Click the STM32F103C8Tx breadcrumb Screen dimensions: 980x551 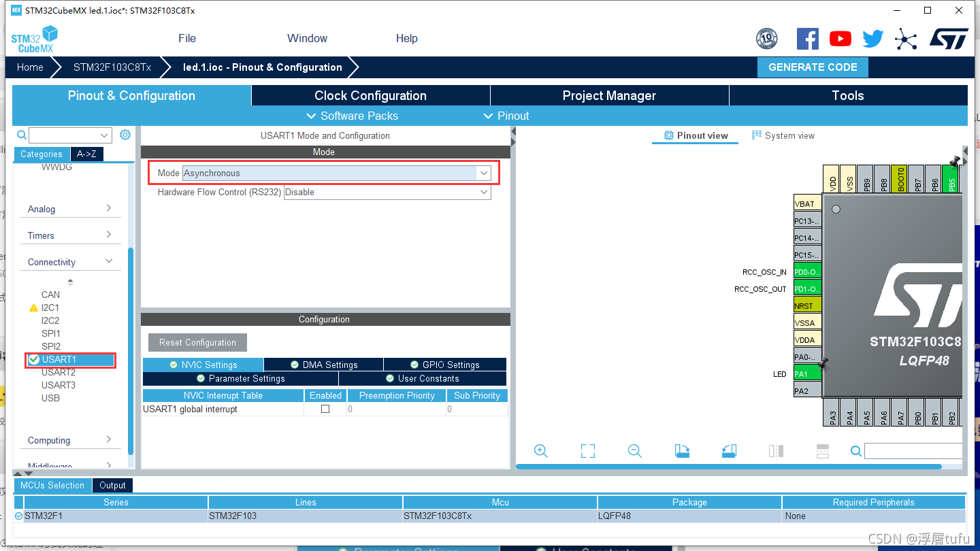click(x=112, y=67)
